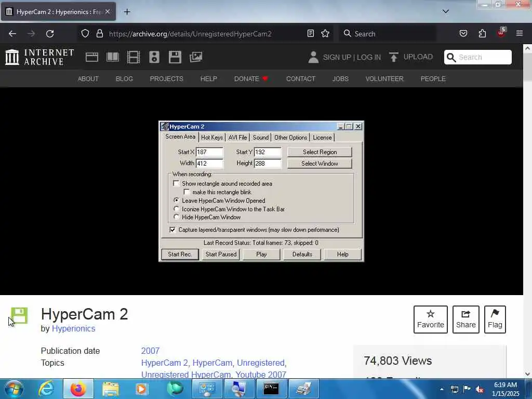
Task: Click the Flag button
Action: pyautogui.click(x=495, y=320)
